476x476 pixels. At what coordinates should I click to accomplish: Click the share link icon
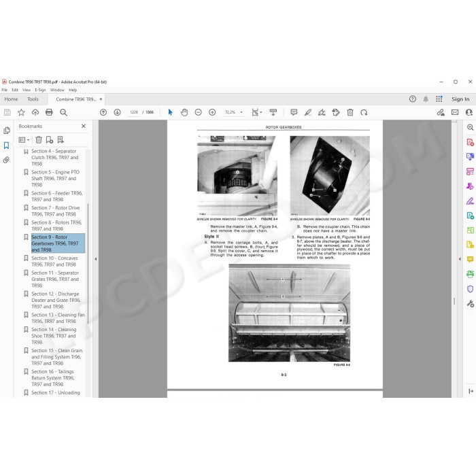point(441,112)
